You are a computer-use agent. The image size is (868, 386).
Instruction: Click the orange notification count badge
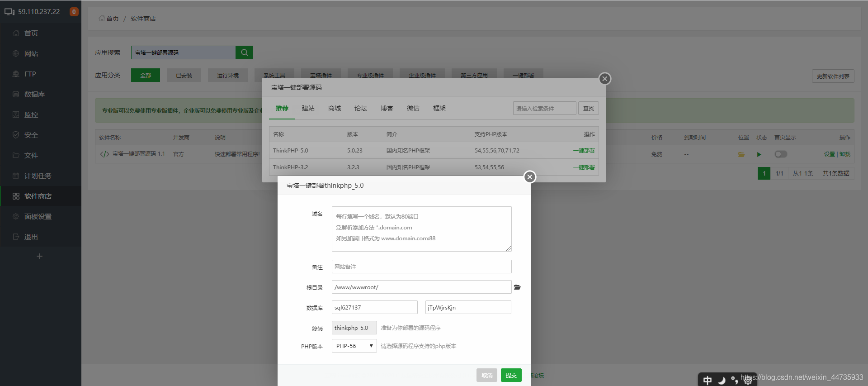[x=74, y=12]
